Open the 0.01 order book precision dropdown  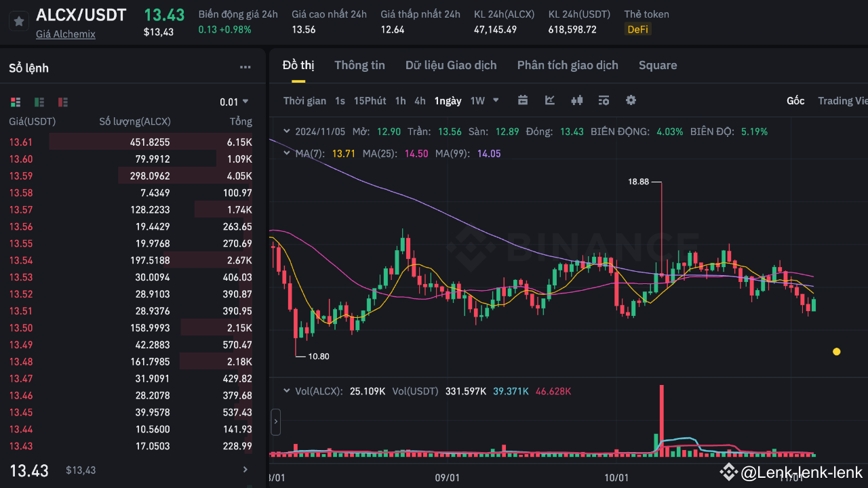click(x=234, y=101)
